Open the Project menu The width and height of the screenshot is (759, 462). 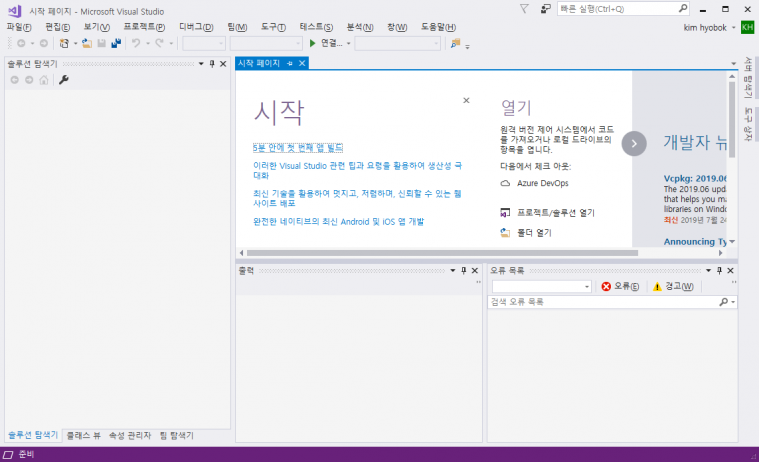coord(144,27)
